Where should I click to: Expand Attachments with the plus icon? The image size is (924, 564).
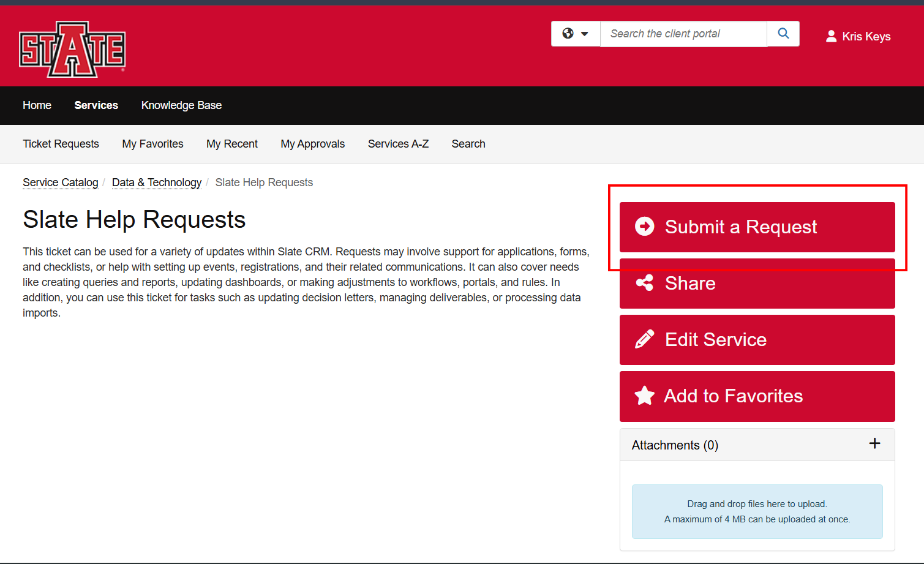pos(875,443)
